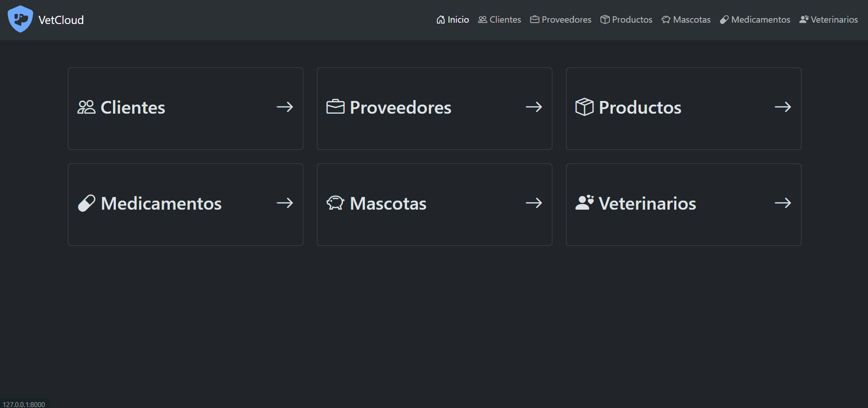Image resolution: width=868 pixels, height=408 pixels.
Task: Click the Medicamentos pill icon
Action: point(86,203)
